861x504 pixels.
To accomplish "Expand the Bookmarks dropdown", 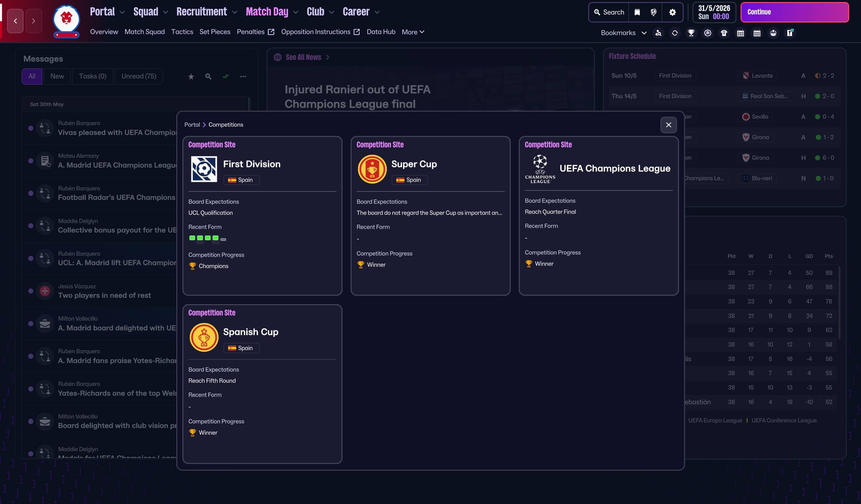I will [623, 33].
